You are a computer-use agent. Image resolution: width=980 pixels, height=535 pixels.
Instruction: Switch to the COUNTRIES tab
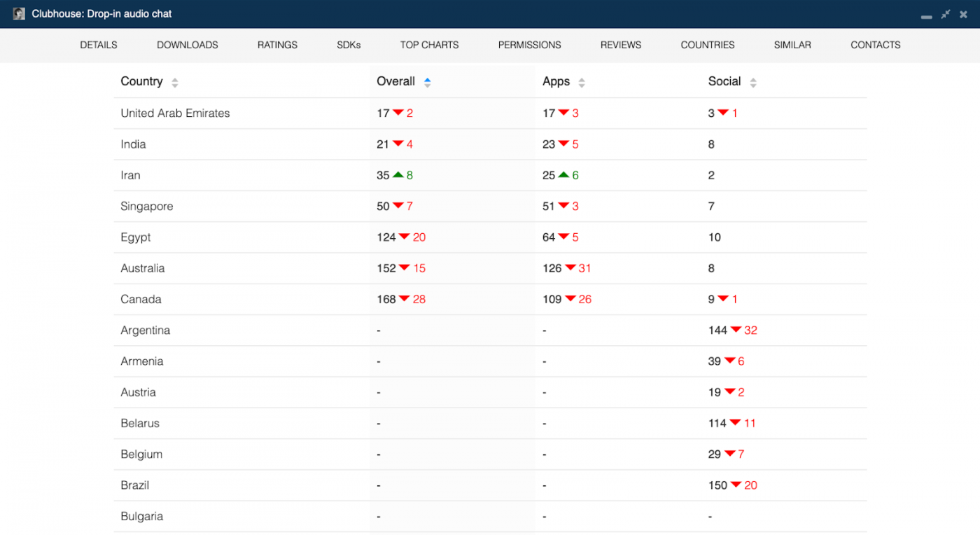click(x=708, y=45)
